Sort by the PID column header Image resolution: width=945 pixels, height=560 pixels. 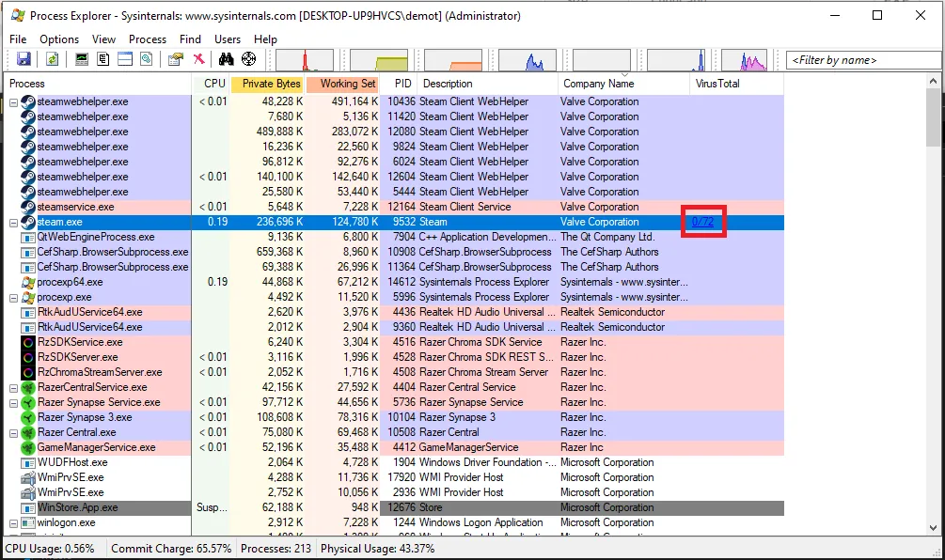click(399, 84)
